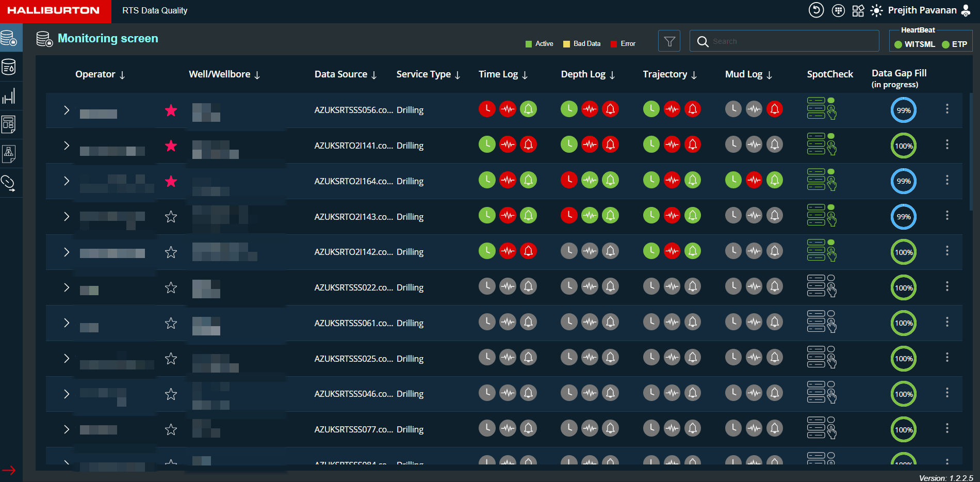Viewport: 980px width, 482px height.
Task: Open SpotCheck for AZUKSRTSSS056 row
Action: tap(821, 108)
